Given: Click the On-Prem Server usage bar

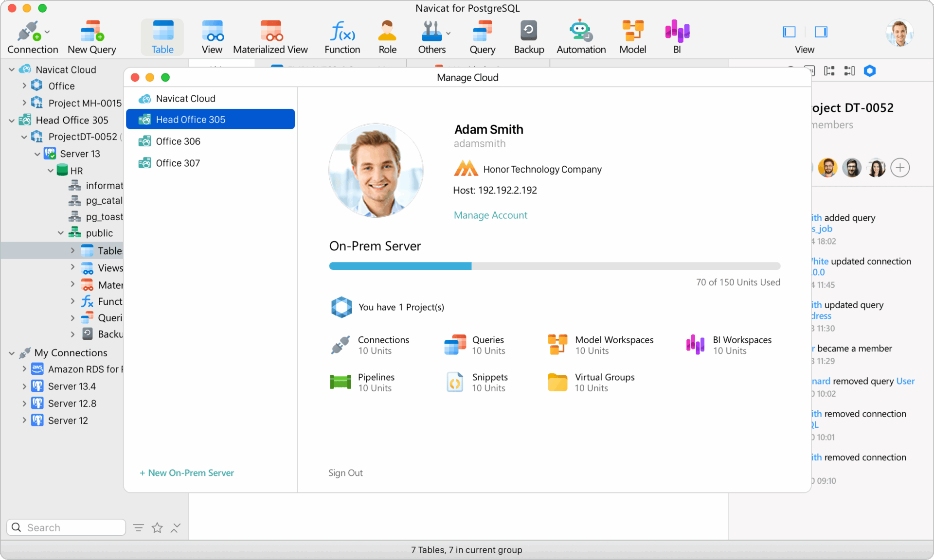Looking at the screenshot, I should [x=555, y=266].
